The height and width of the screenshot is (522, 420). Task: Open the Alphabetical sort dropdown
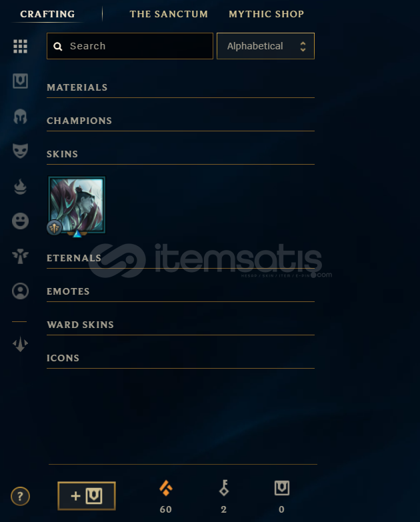point(265,46)
